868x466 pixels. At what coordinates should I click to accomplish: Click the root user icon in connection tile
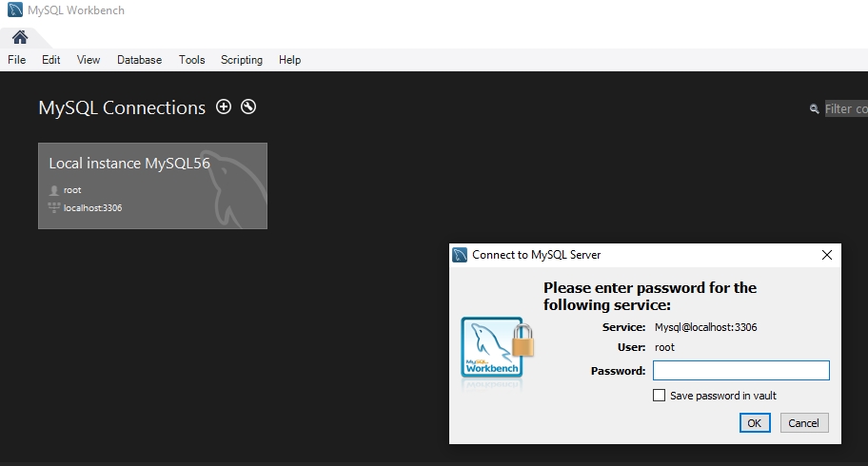53,190
